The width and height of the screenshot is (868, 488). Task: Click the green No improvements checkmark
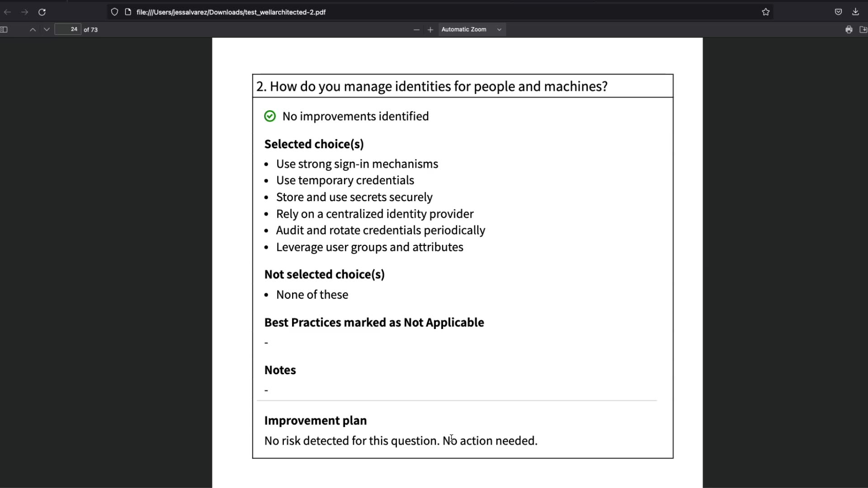coord(270,117)
